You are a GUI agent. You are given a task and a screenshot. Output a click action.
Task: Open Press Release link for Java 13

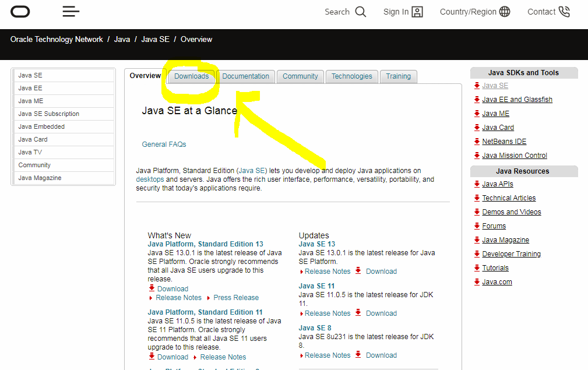point(236,298)
